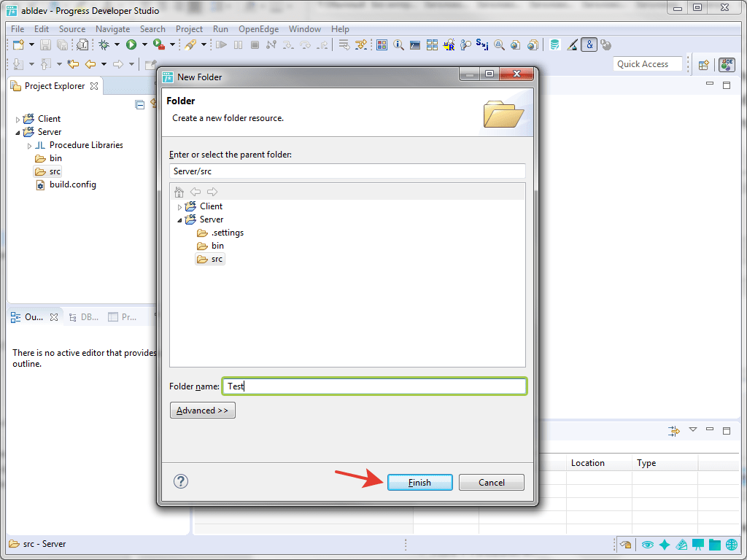Open the Window menu
This screenshot has height=560, width=747.
(304, 29)
